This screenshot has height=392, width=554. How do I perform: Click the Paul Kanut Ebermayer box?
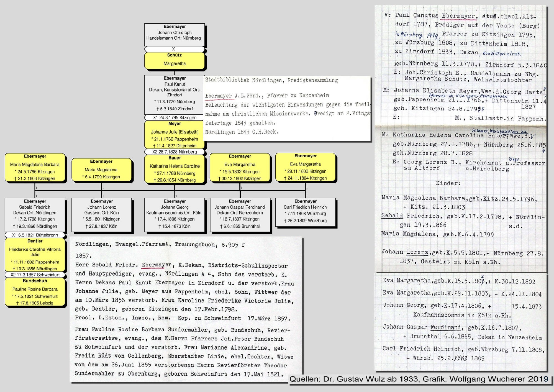pos(175,94)
